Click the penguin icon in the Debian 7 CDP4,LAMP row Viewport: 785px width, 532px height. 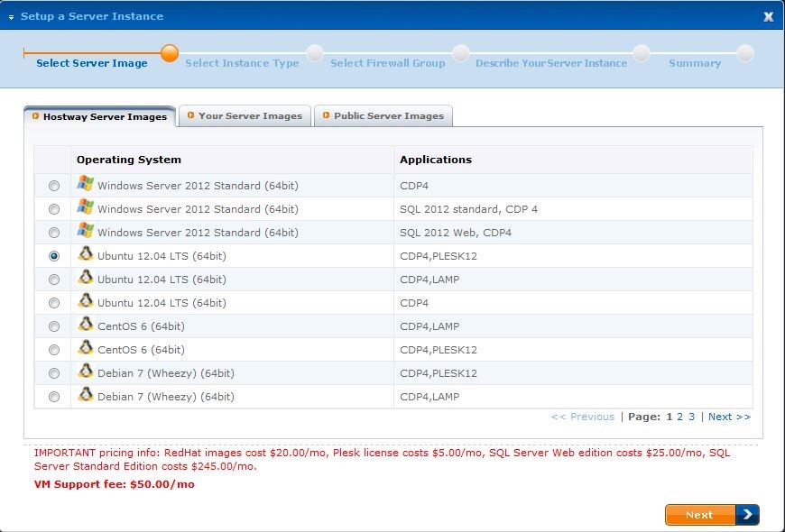tap(86, 394)
